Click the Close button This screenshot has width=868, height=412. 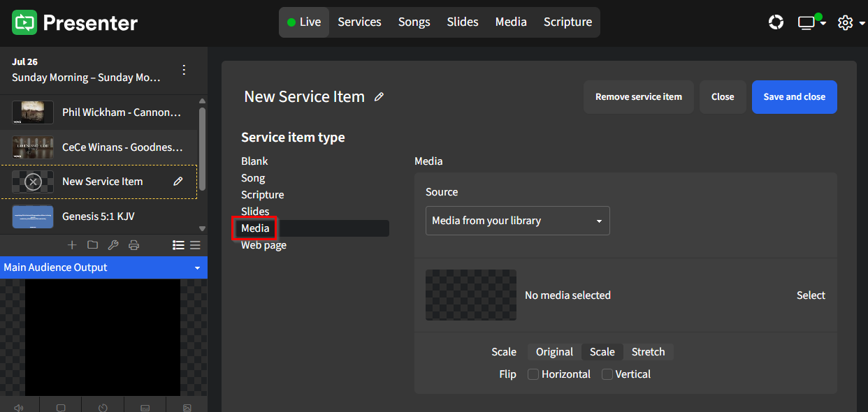(723, 97)
